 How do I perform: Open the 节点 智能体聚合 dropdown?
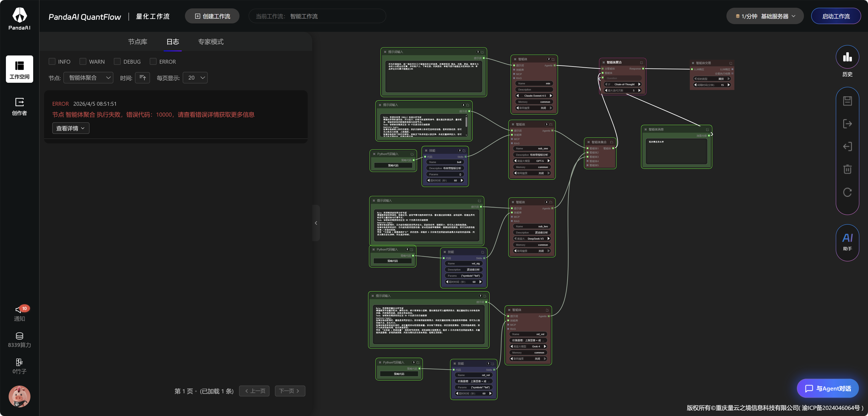[89, 78]
